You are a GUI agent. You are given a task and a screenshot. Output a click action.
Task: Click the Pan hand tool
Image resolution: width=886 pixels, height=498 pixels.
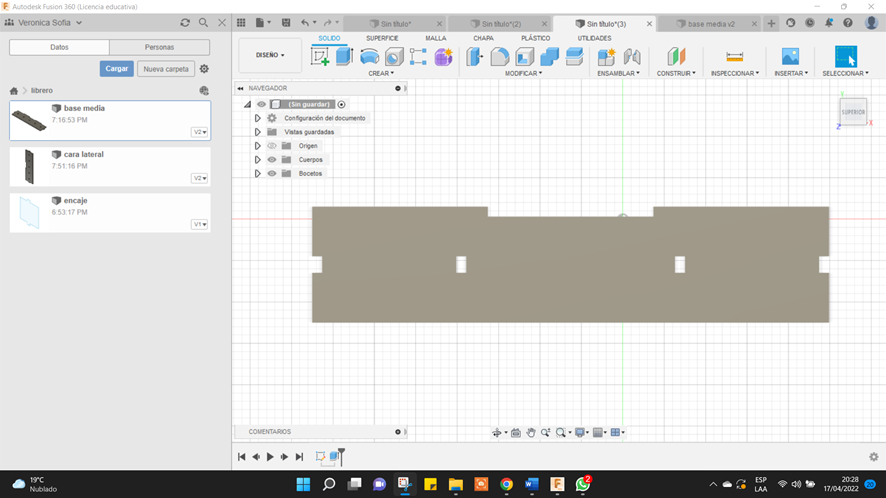[x=531, y=432]
